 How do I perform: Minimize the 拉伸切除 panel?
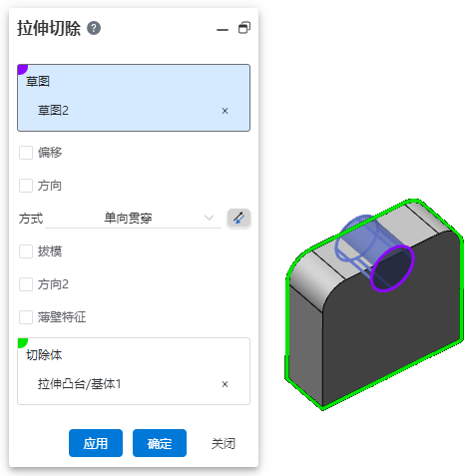pos(223,30)
